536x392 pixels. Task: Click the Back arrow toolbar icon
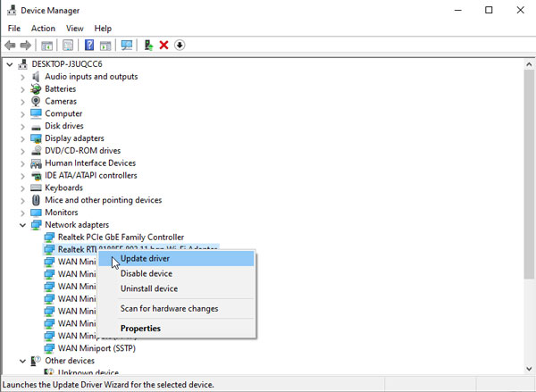[10, 46]
